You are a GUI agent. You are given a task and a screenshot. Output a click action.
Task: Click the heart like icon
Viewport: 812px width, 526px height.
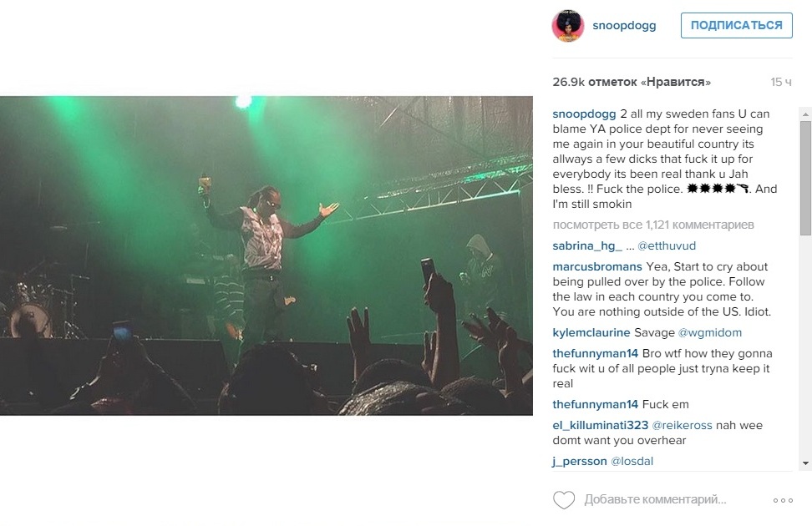[563, 500]
